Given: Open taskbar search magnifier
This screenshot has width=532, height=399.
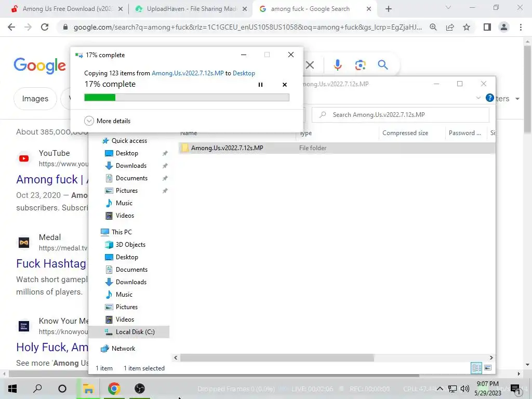Looking at the screenshot, I should point(37,389).
